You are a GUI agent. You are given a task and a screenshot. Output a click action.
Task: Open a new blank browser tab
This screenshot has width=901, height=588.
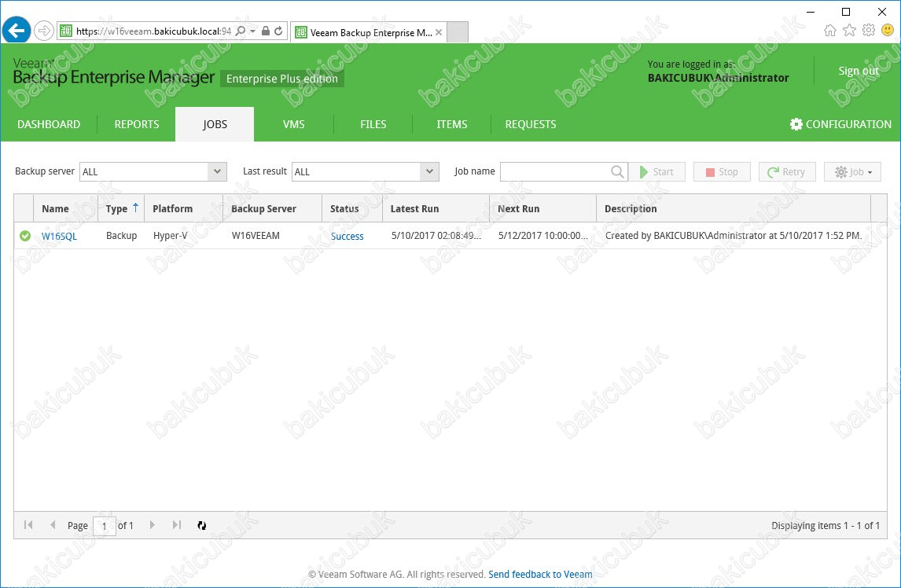point(458,32)
